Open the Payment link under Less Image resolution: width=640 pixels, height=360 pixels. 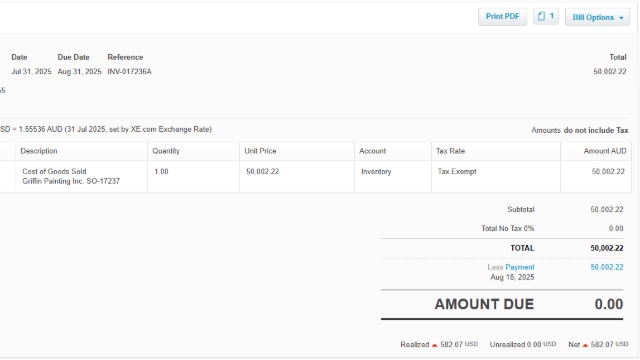(520, 267)
